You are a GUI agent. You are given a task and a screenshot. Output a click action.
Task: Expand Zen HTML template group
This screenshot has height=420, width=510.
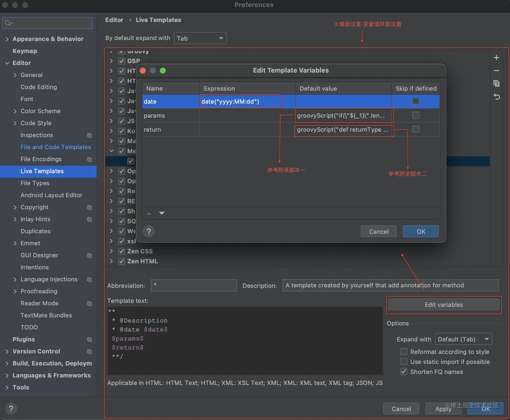click(111, 261)
